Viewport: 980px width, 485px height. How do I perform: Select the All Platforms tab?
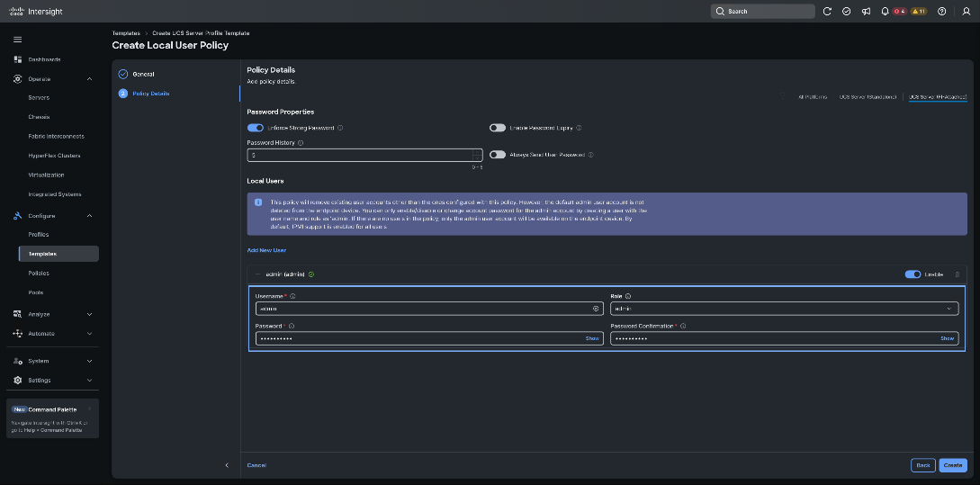(x=813, y=97)
